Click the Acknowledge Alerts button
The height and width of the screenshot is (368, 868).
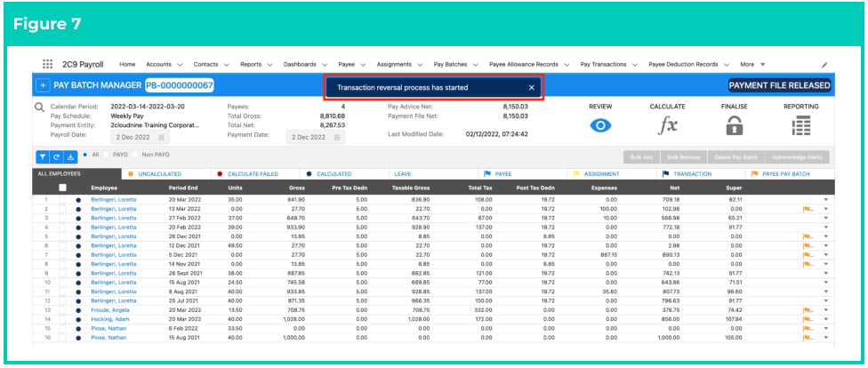(798, 157)
